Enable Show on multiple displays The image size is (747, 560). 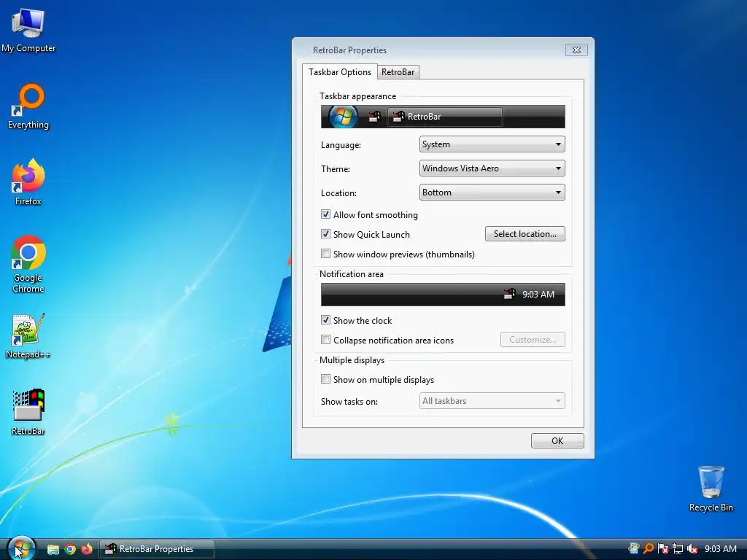[x=325, y=379]
